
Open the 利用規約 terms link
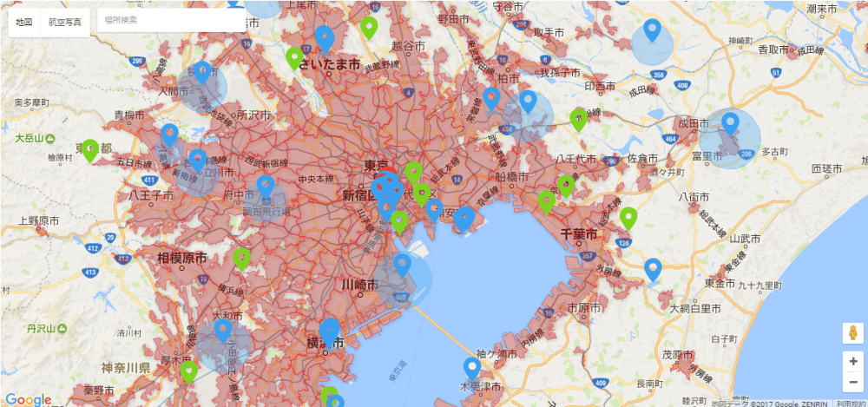pyautogui.click(x=849, y=404)
